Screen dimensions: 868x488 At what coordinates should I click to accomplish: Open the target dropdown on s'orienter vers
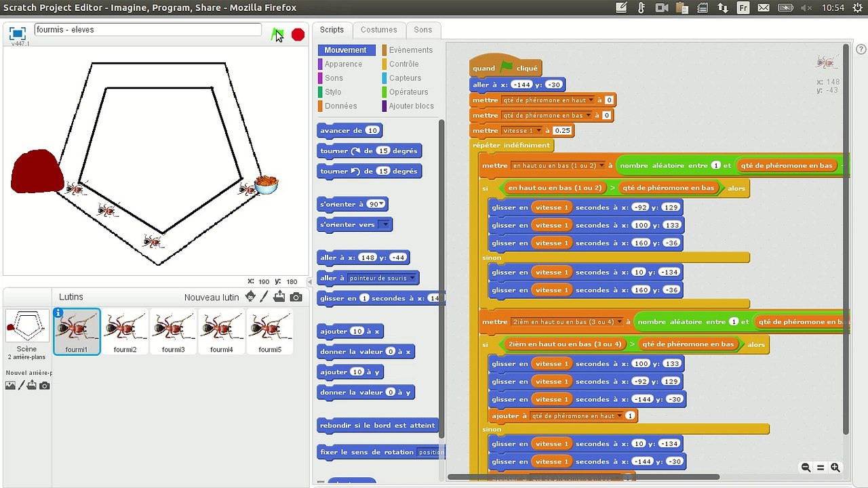point(384,224)
